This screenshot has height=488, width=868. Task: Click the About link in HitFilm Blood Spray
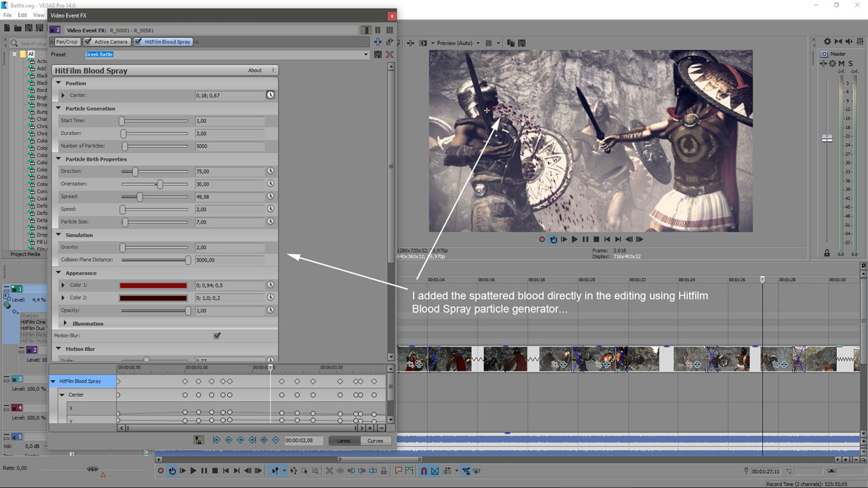255,70
